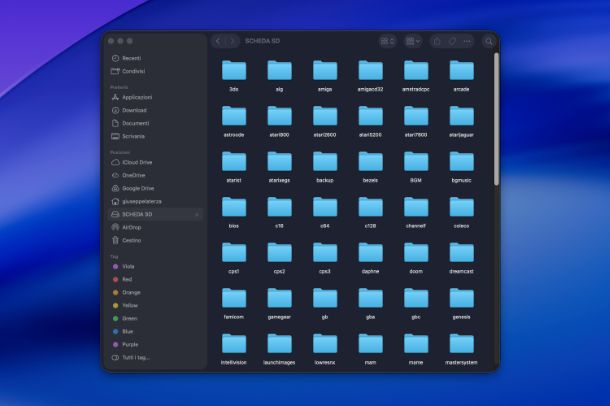Select the coleco folder
The height and width of the screenshot is (406, 610).
tap(461, 212)
